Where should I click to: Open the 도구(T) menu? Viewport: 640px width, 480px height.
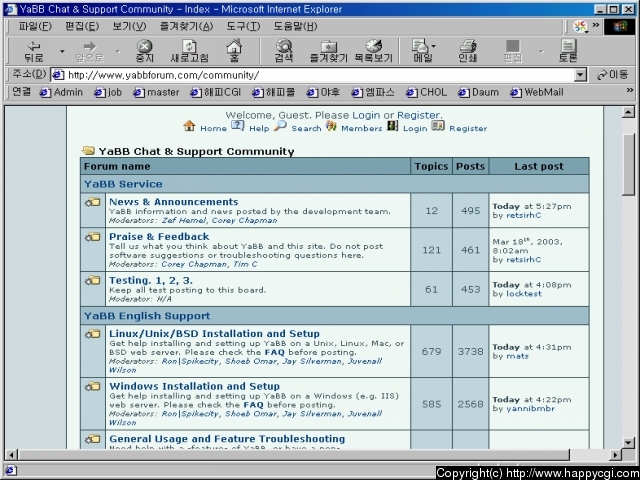(x=243, y=27)
